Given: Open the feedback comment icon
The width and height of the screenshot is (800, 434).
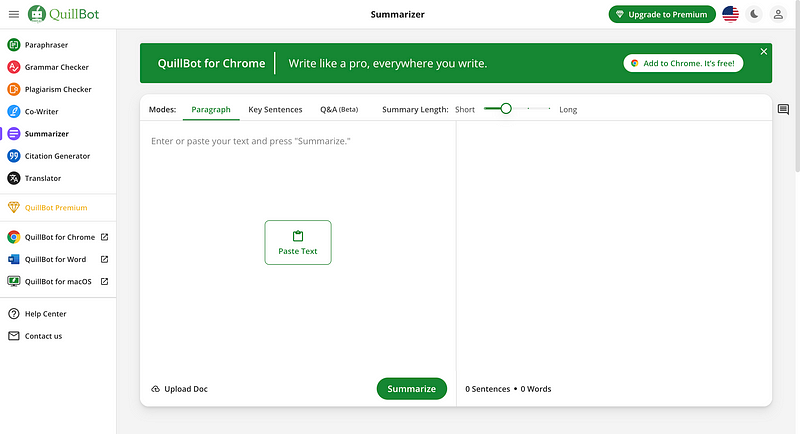Looking at the screenshot, I should click(x=783, y=109).
